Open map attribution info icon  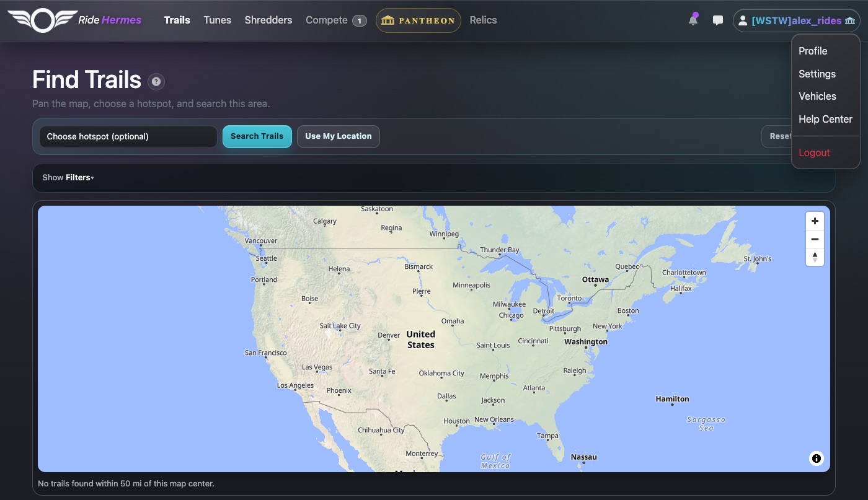[817, 458]
